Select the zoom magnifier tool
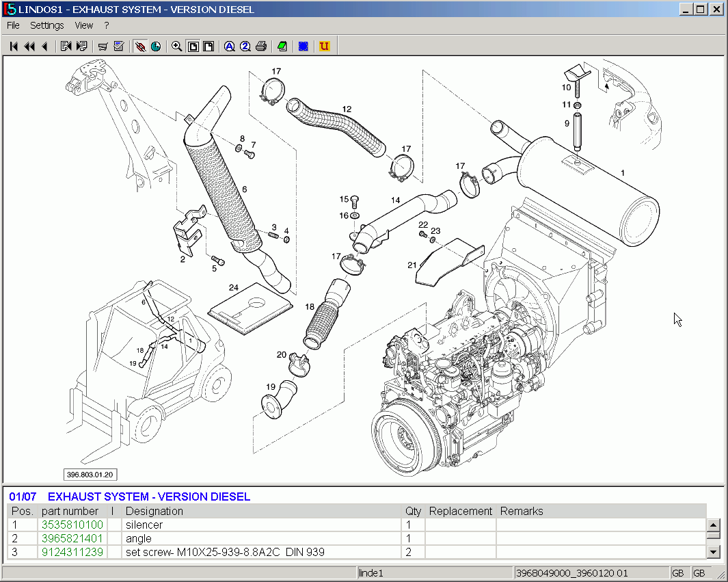 (x=177, y=47)
